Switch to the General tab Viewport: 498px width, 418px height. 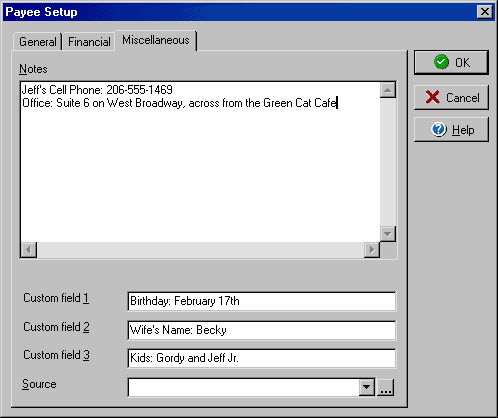click(x=38, y=42)
